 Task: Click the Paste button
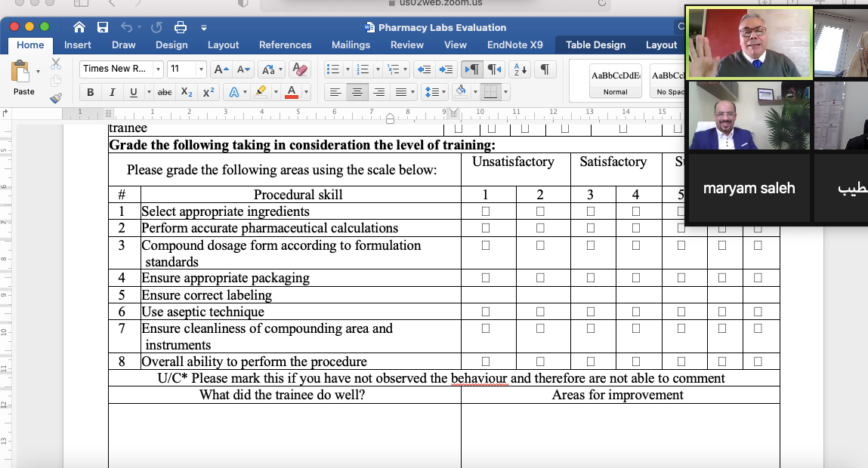click(23, 78)
